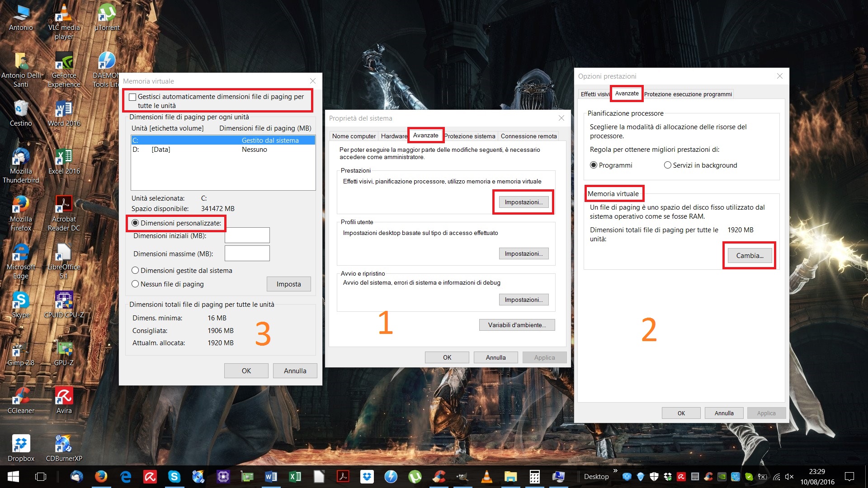Launch Firefox from the taskbar
Screen dimensions: 868x488
click(101, 477)
